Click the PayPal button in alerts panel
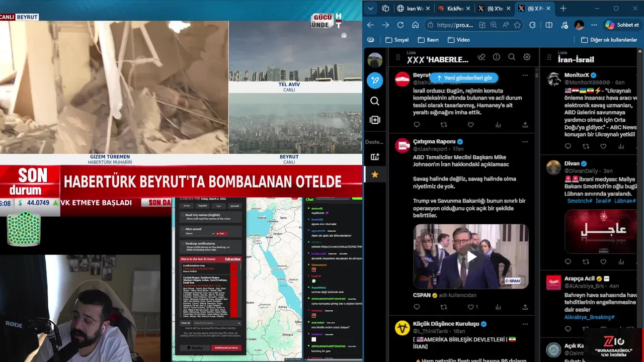Image resolution: width=644 pixels, height=362 pixels. pos(195,348)
